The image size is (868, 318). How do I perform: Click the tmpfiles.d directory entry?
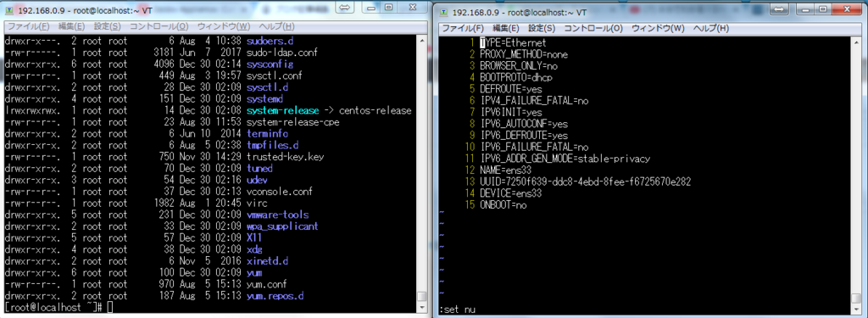point(272,146)
